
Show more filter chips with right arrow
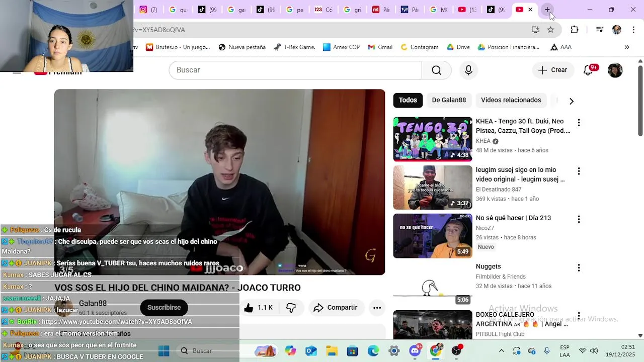pos(571,101)
